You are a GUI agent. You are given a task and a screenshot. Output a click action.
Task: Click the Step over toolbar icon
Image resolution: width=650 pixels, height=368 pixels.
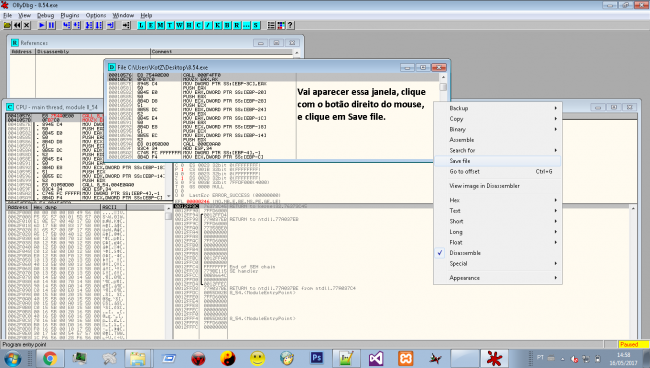tap(77, 25)
